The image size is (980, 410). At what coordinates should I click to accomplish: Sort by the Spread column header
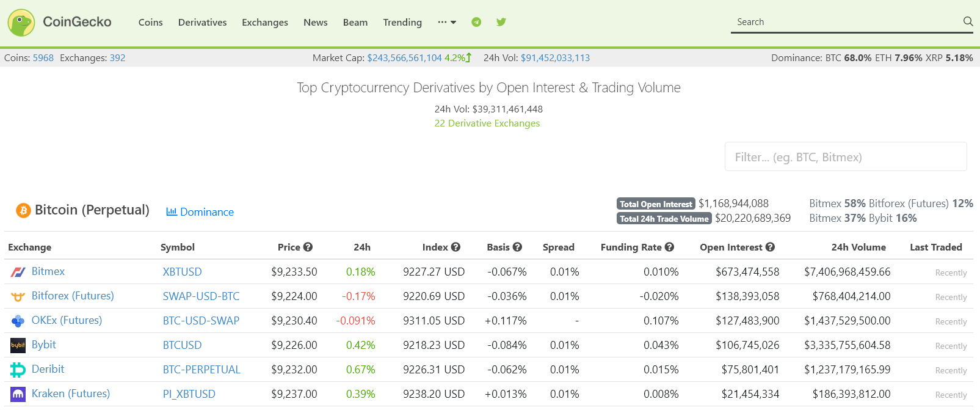point(558,247)
